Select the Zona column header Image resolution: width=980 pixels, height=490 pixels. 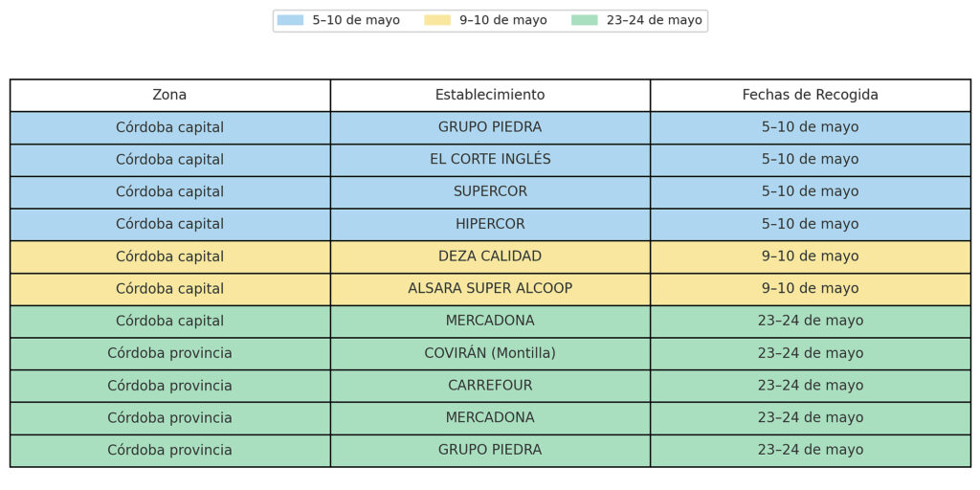click(x=170, y=95)
